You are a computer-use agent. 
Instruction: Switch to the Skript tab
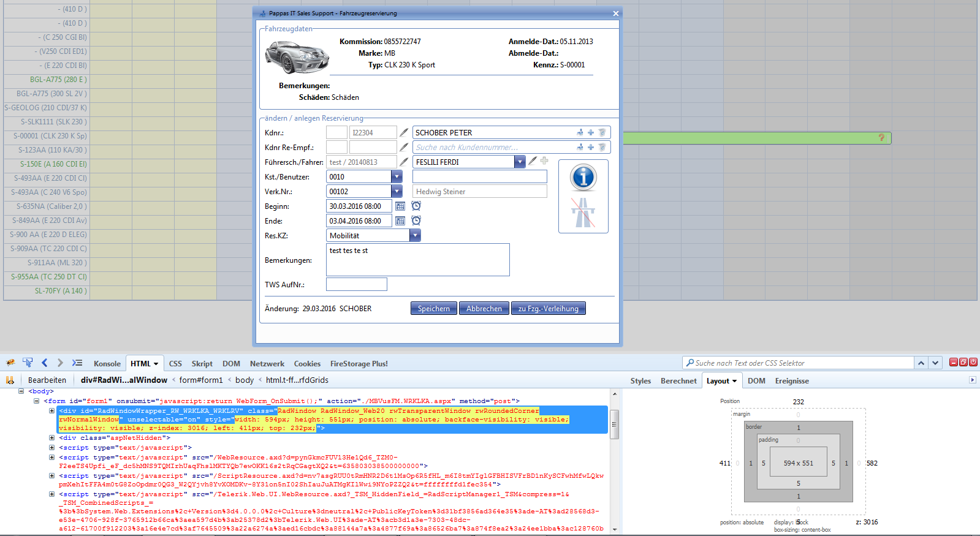click(202, 363)
